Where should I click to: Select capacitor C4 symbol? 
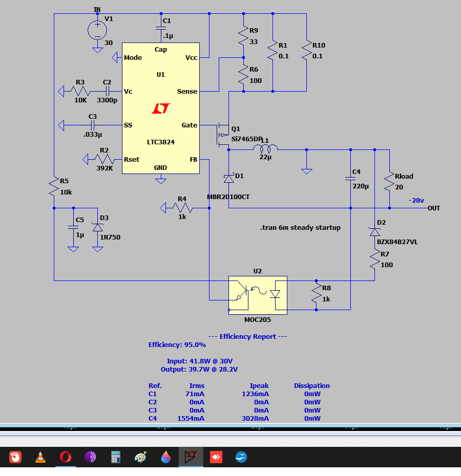pos(350,179)
